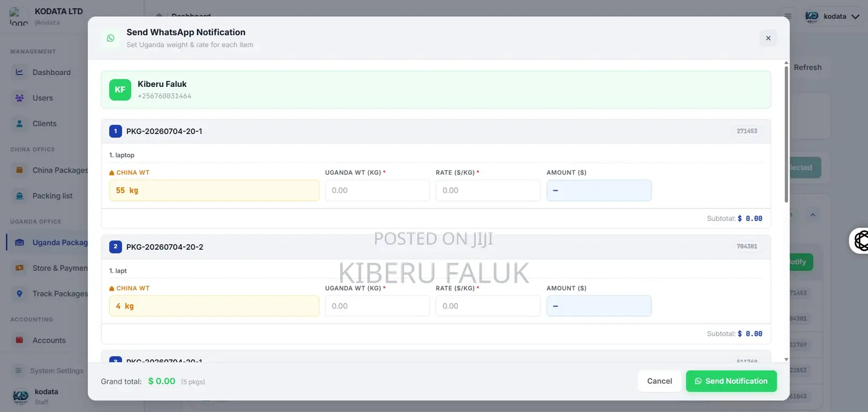The image size is (868, 412).
Task: Click the Kiberu Faluk recipient name
Action: point(162,84)
